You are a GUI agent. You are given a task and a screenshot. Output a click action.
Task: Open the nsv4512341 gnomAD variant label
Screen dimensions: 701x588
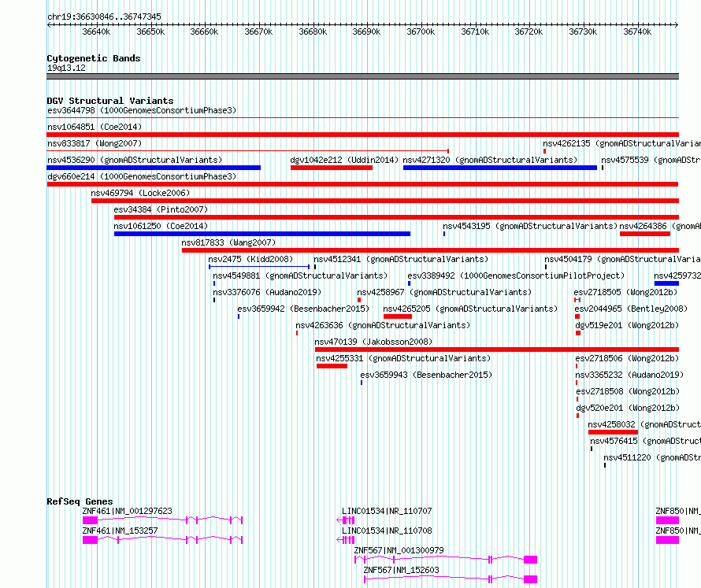tap(401, 259)
